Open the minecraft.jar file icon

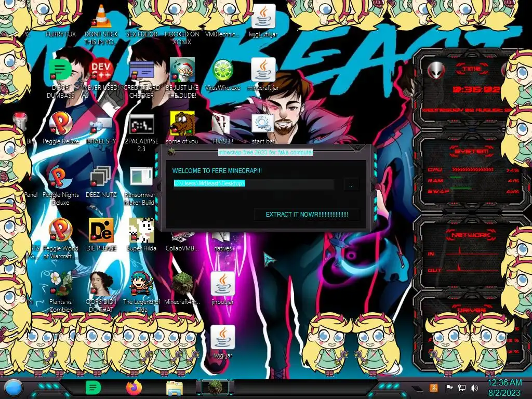pyautogui.click(x=263, y=70)
